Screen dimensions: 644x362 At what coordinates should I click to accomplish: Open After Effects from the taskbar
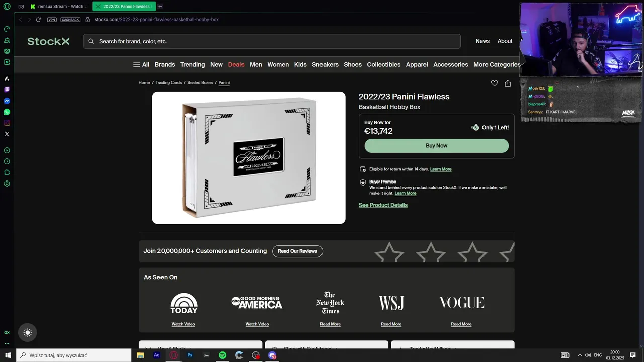tap(157, 355)
